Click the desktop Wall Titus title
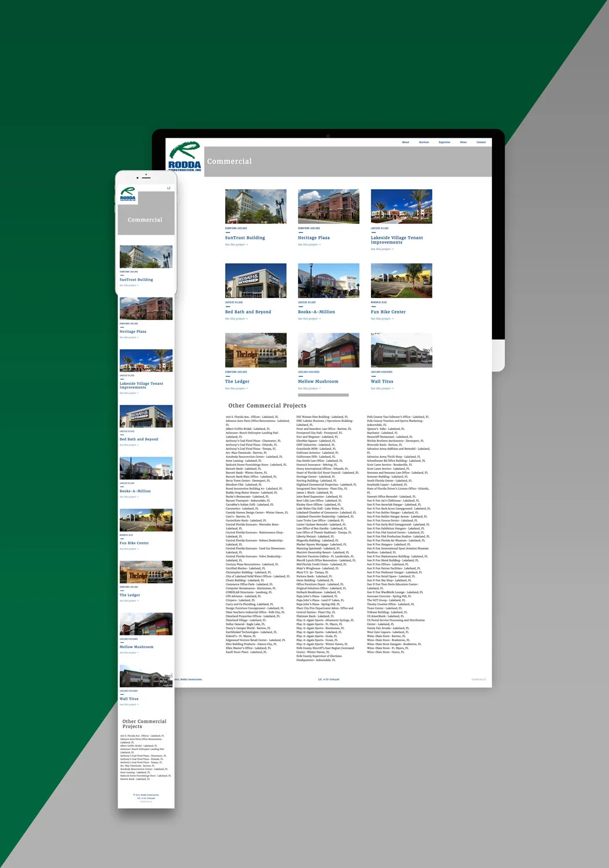 click(x=382, y=381)
